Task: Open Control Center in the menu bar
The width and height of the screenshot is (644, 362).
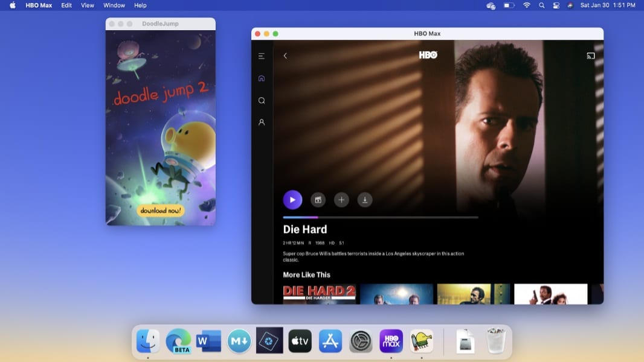Action: 556,5
